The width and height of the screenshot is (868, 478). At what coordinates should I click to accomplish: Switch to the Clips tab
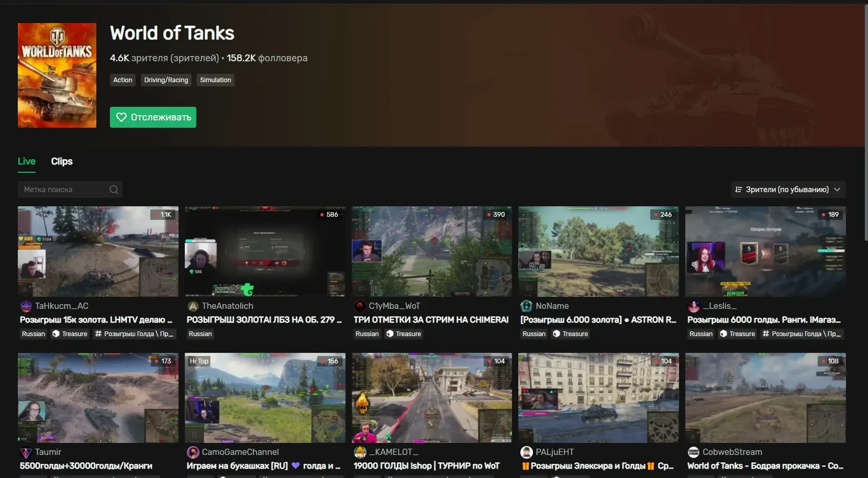point(62,161)
